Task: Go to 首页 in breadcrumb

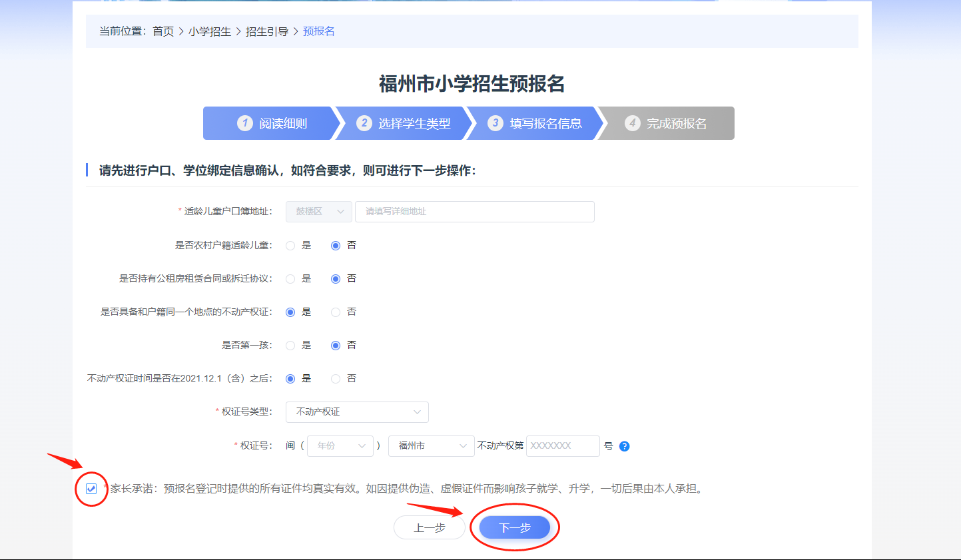Action: pos(163,31)
